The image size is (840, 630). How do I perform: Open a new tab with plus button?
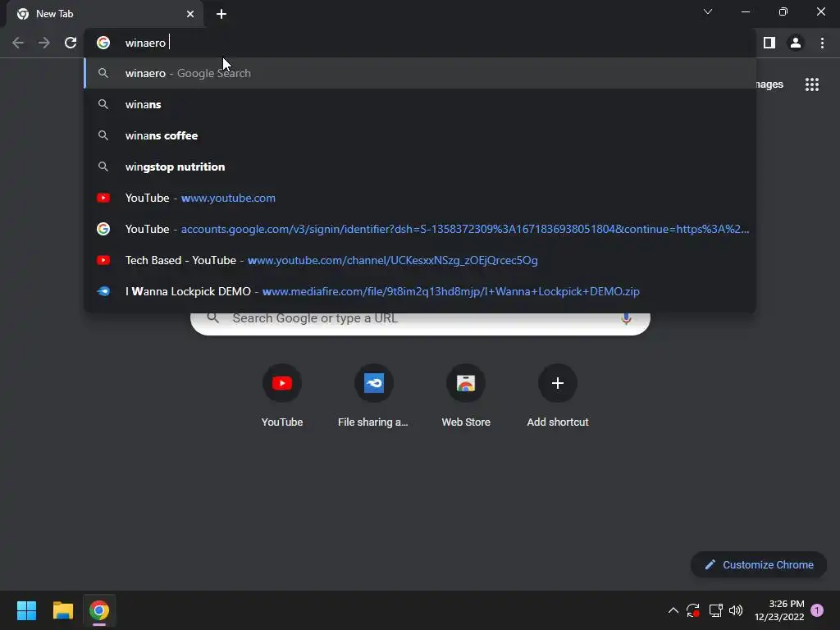pos(221,14)
